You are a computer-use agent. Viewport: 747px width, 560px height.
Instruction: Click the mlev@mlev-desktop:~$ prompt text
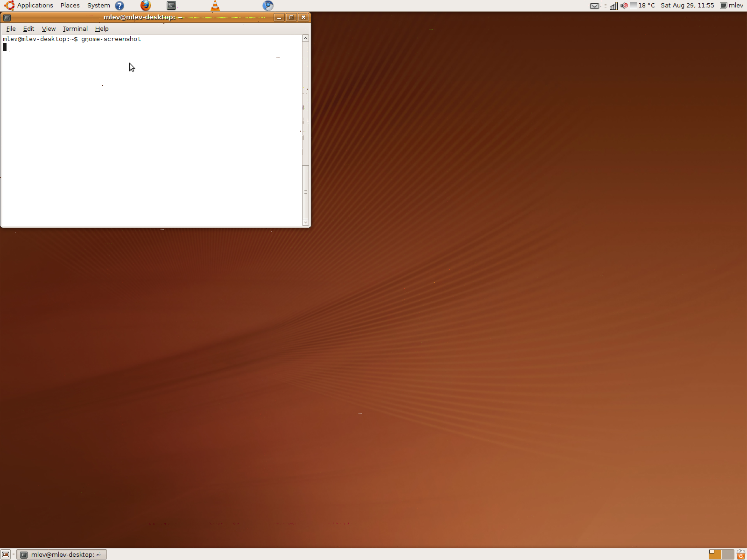point(40,39)
